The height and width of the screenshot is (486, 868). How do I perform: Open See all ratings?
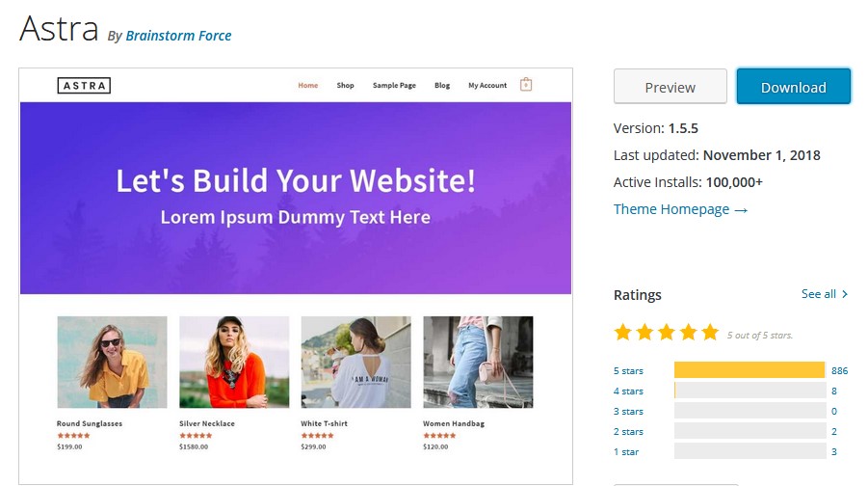[825, 294]
